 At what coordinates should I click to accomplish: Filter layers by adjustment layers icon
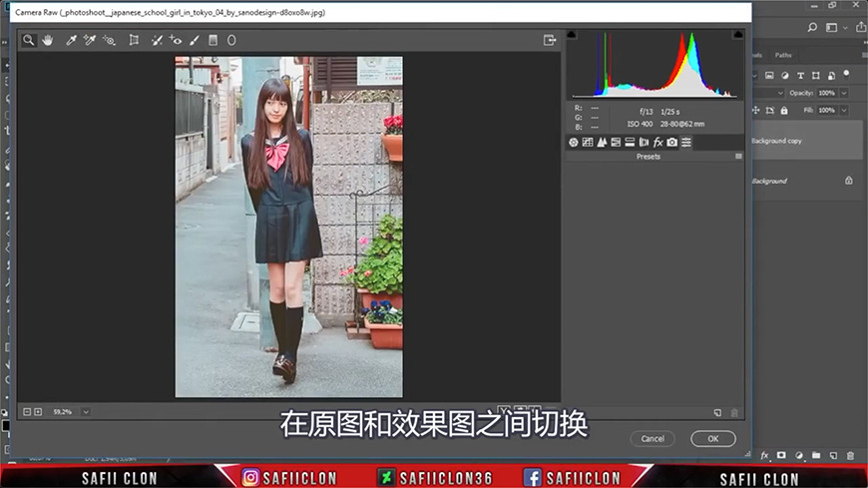pos(785,75)
